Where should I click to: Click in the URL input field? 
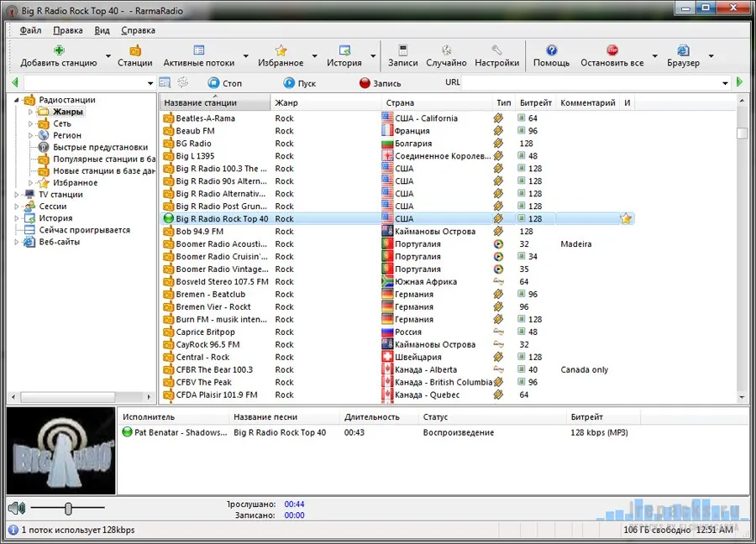tap(591, 83)
